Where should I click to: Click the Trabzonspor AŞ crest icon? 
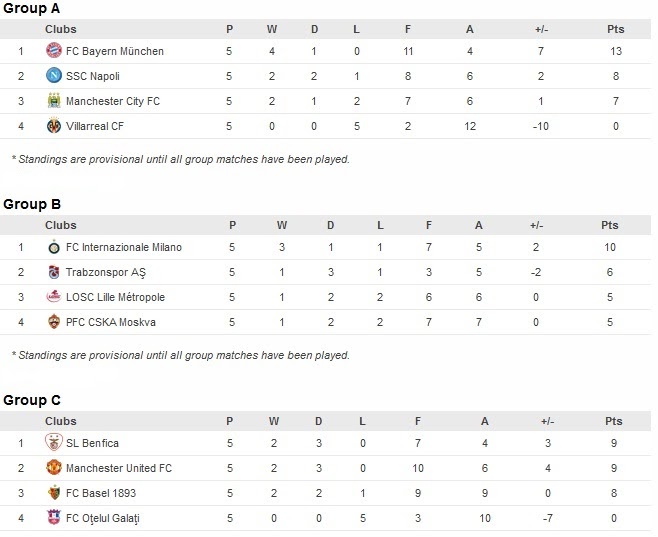54,272
